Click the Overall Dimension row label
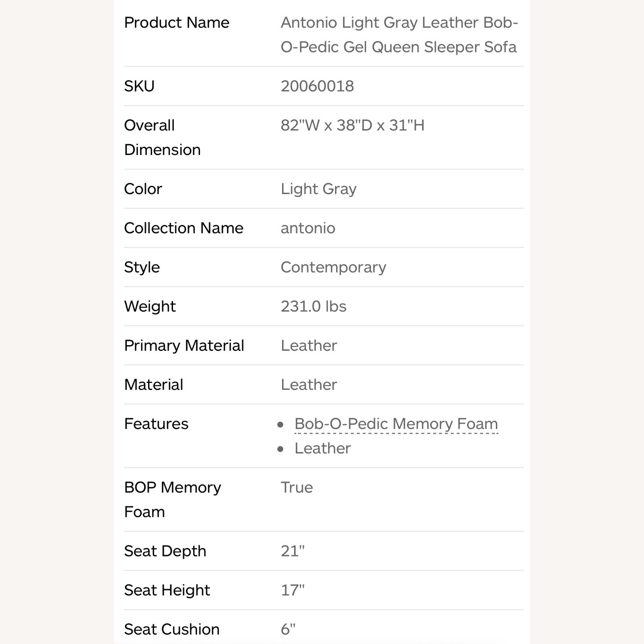 [x=162, y=137]
